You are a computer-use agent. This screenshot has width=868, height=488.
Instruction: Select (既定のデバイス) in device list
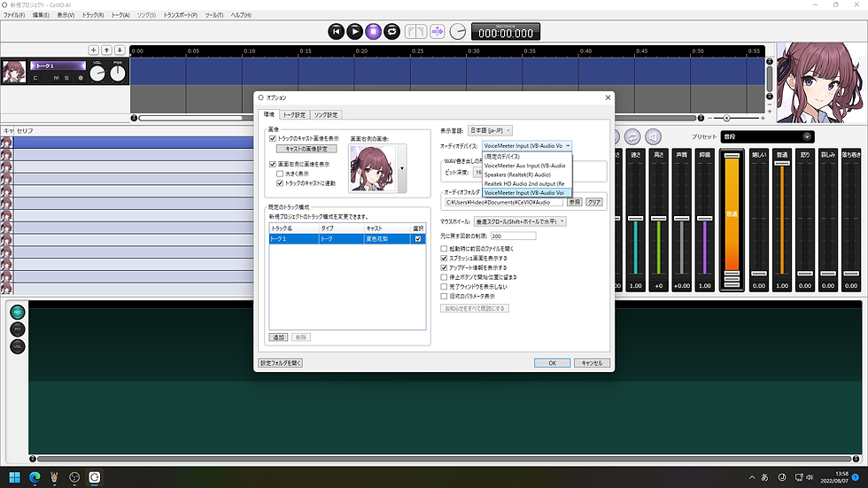point(527,157)
